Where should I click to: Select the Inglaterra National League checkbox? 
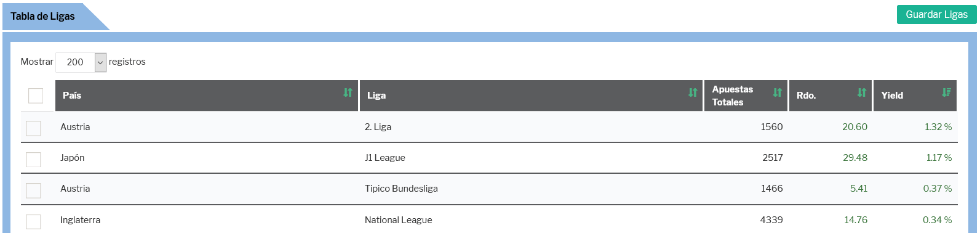click(33, 222)
